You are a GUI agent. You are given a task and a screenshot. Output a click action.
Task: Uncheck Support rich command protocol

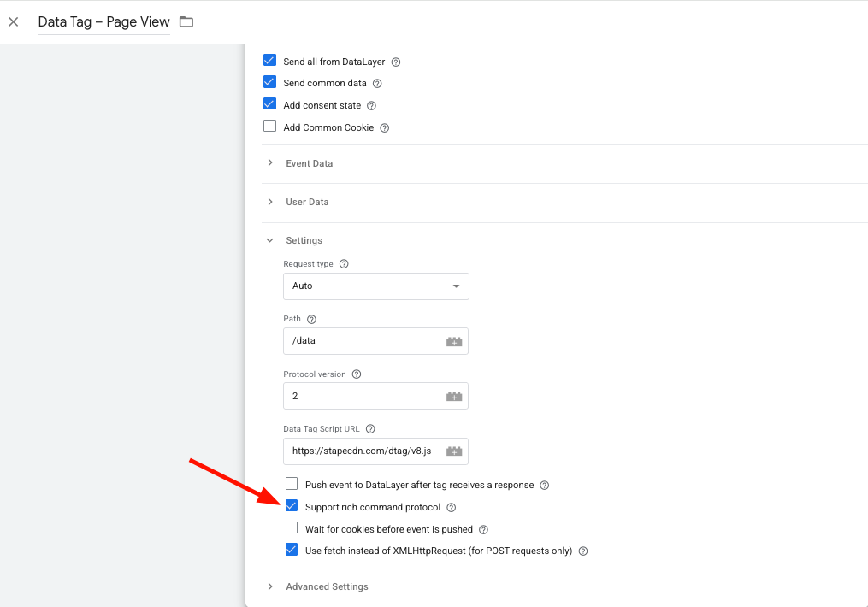(x=292, y=506)
